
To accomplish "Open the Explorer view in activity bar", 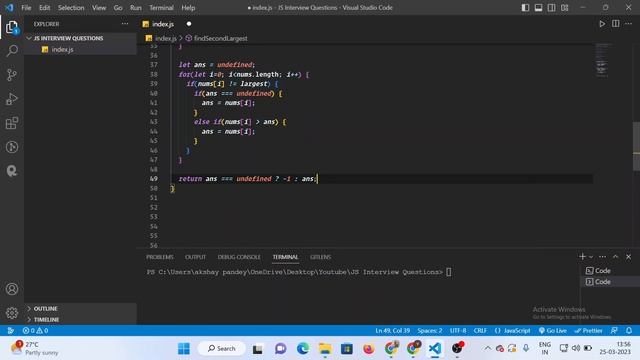I will click(12, 27).
